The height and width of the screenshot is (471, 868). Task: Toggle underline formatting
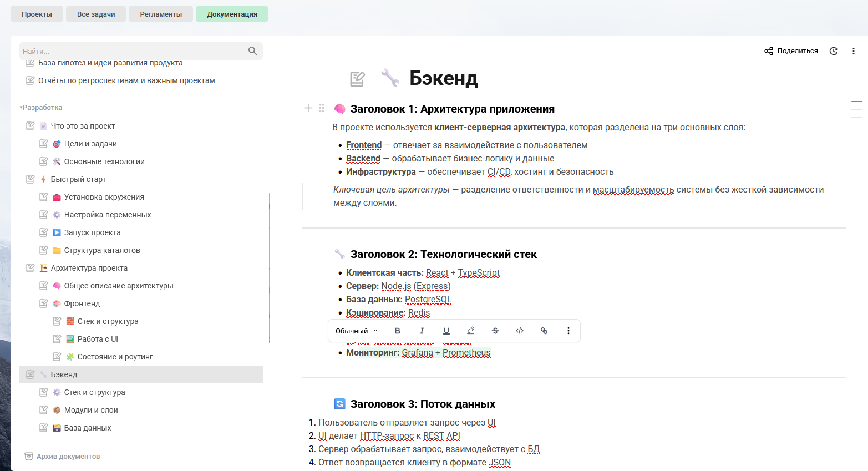pos(446,330)
